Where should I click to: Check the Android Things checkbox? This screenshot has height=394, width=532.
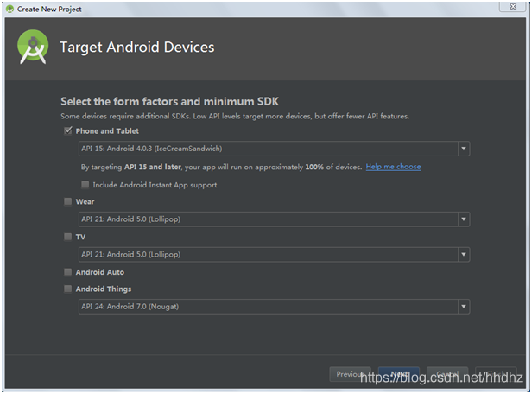point(68,289)
